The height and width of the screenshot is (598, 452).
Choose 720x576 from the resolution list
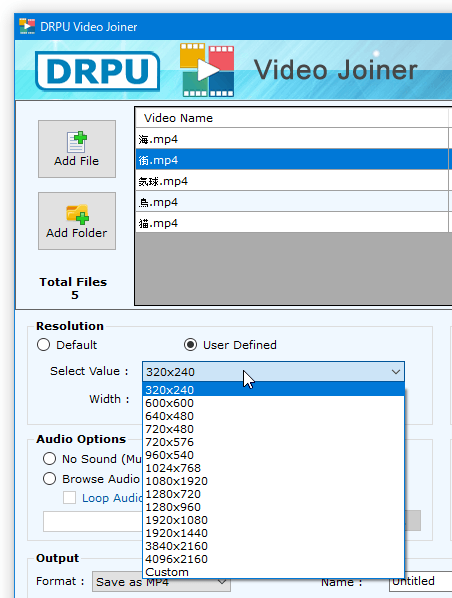(x=273, y=442)
